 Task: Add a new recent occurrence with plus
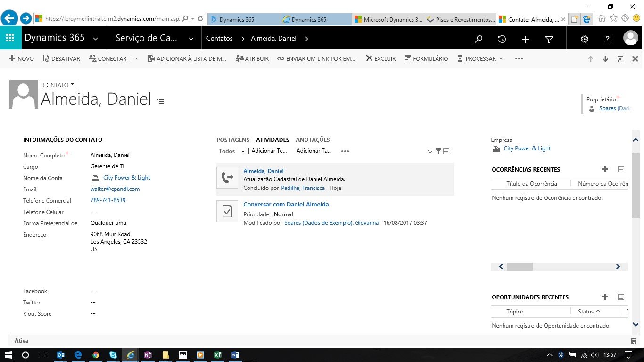(x=605, y=169)
